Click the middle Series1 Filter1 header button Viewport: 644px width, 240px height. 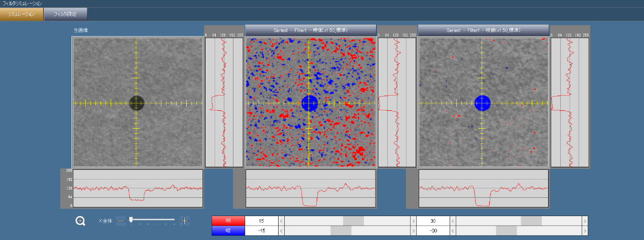pos(310,31)
